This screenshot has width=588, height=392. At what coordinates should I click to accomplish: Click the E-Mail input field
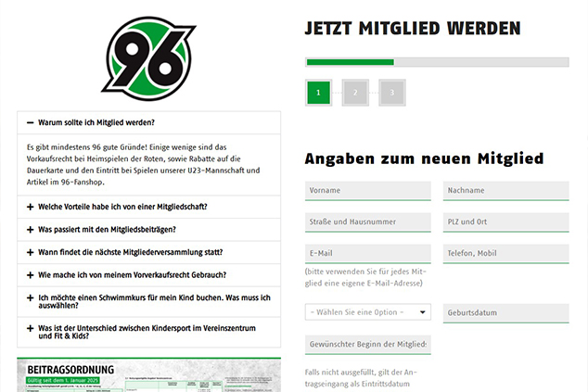click(368, 254)
